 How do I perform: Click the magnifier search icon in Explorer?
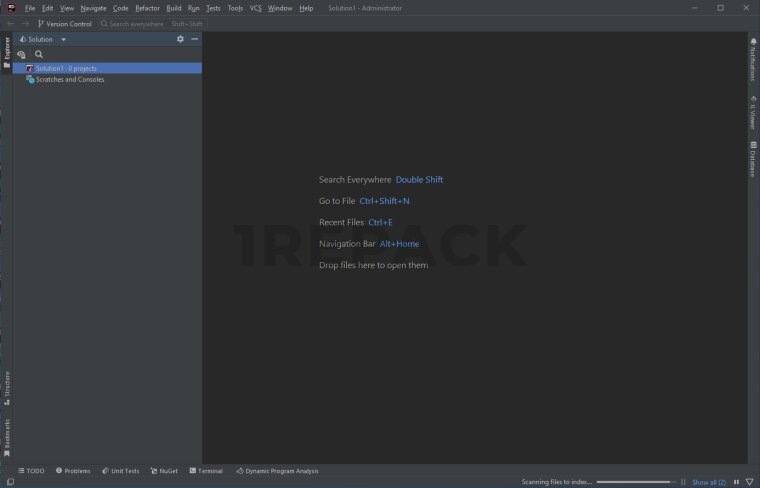39,54
